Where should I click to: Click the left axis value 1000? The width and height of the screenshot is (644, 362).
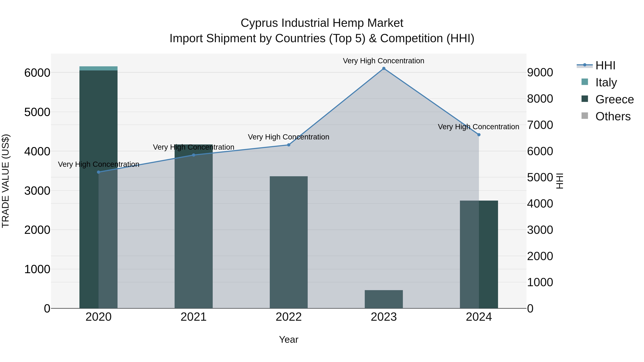click(37, 269)
